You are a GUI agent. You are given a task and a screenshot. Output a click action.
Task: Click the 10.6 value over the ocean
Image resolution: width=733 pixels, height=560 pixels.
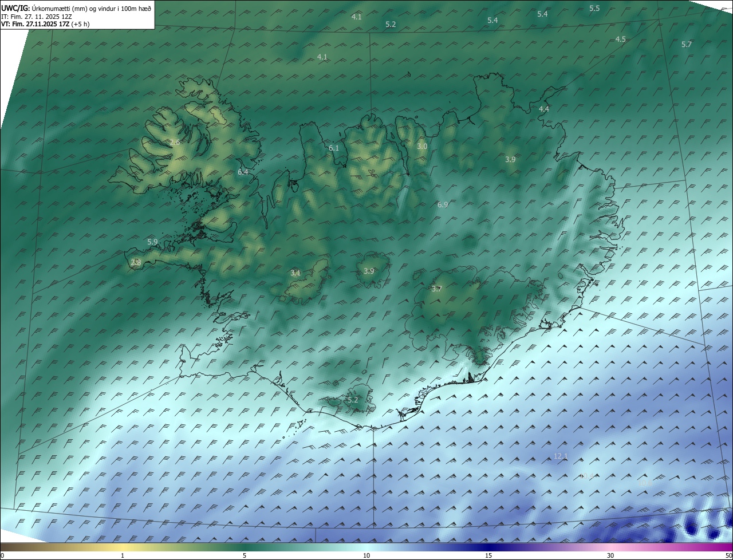646,484
